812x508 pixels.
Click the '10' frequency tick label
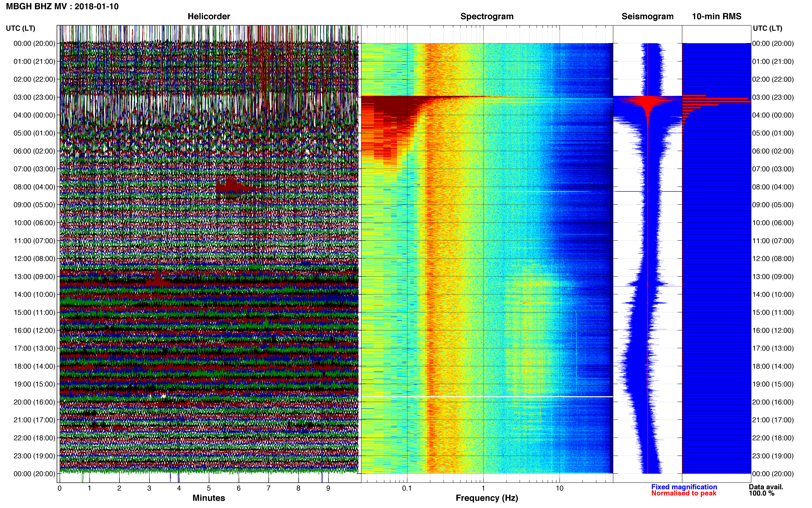(559, 488)
